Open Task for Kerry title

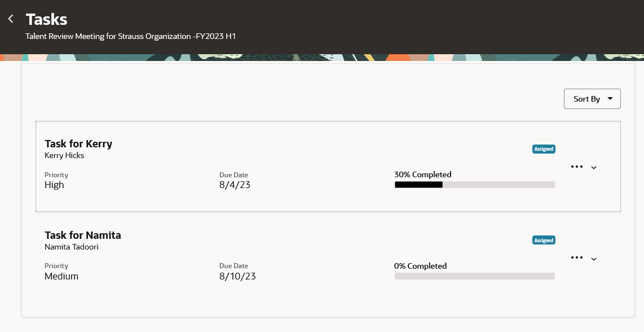pos(78,143)
